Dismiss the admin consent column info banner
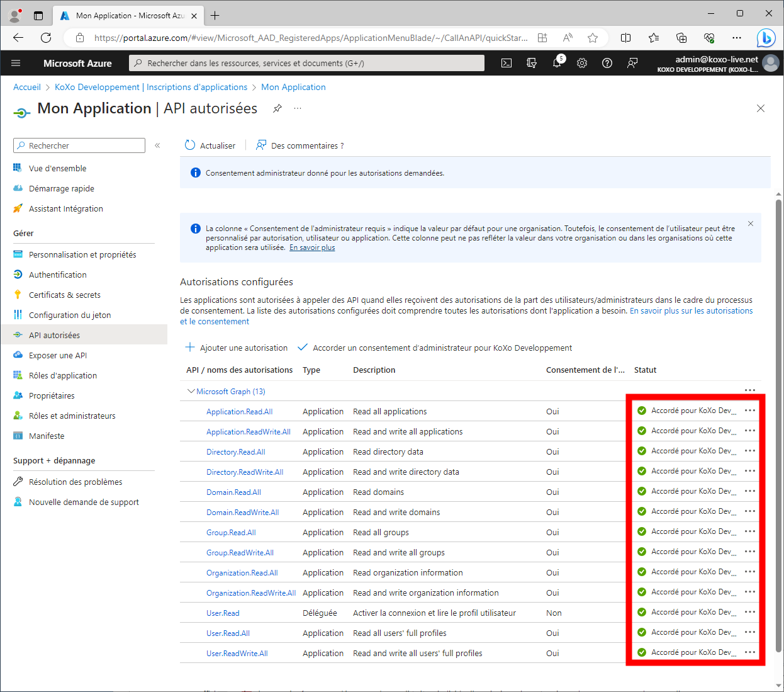The image size is (784, 692). pos(751,224)
